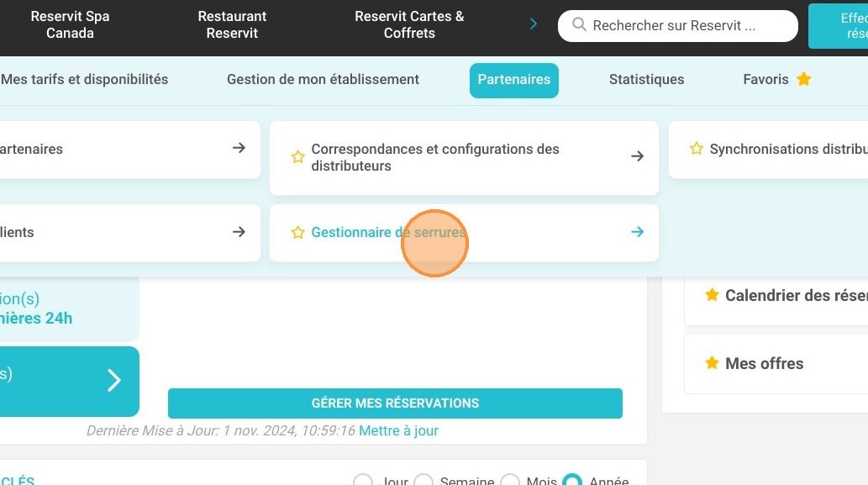Click the blue chevron next to Cartes & Coffrets
Viewport: 868px width, 485px height.
click(x=533, y=24)
